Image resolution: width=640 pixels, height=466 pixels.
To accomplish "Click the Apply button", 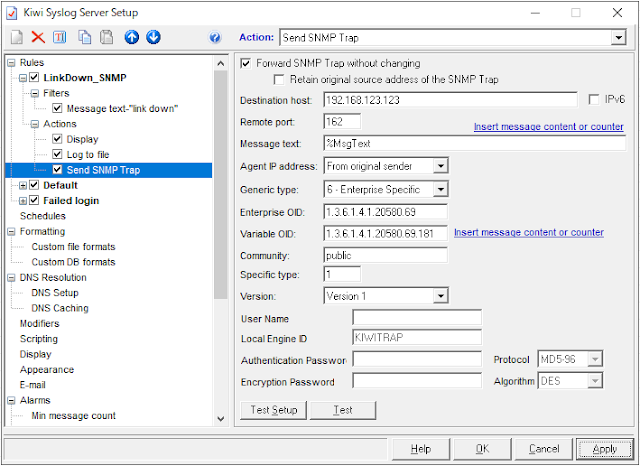I will [604, 449].
